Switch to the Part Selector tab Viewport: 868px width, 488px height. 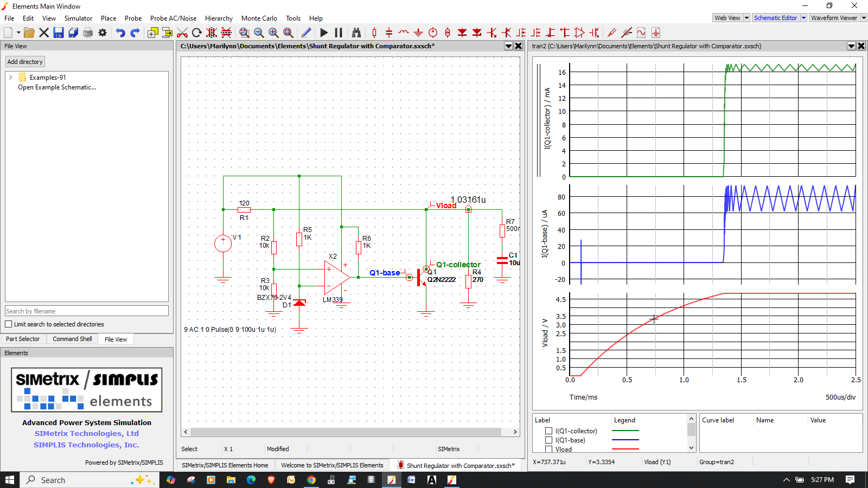pyautogui.click(x=23, y=339)
